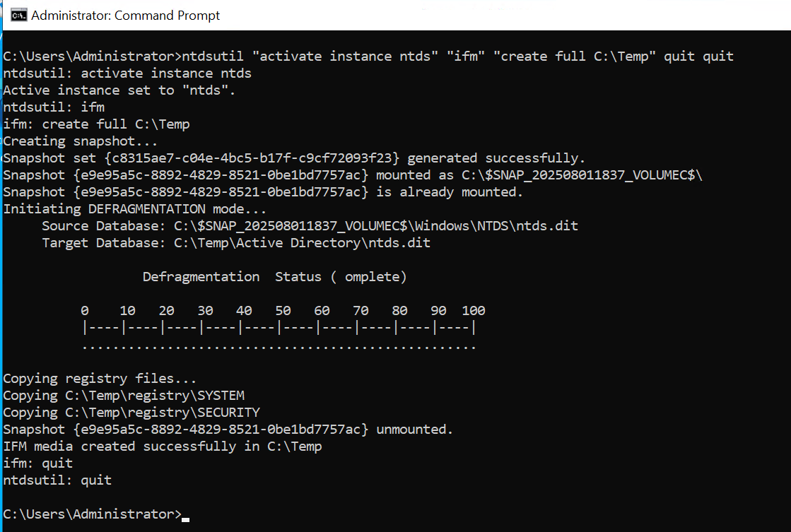Click the 'Creating snapshot...' output line

click(80, 141)
